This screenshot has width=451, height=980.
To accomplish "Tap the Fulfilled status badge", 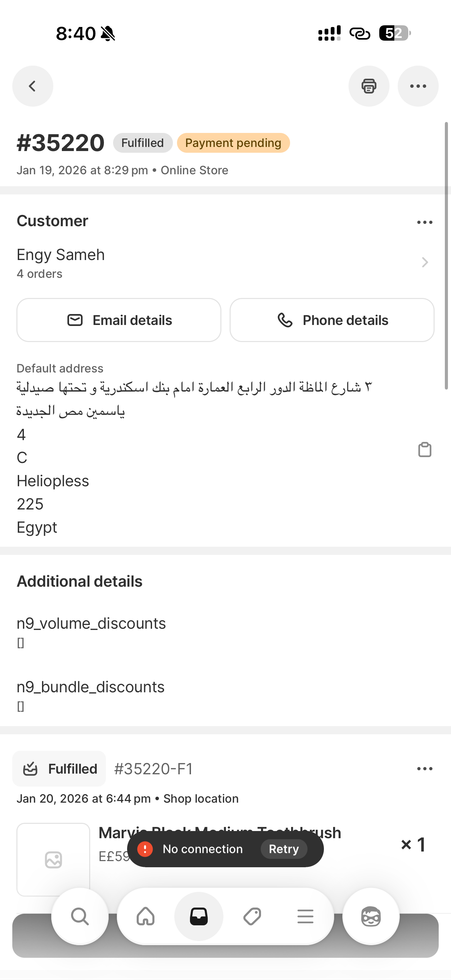I will coord(142,143).
